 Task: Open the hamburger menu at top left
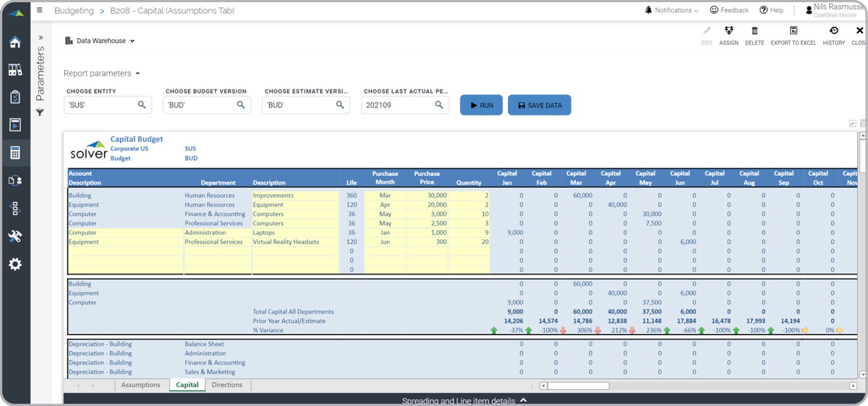click(40, 10)
